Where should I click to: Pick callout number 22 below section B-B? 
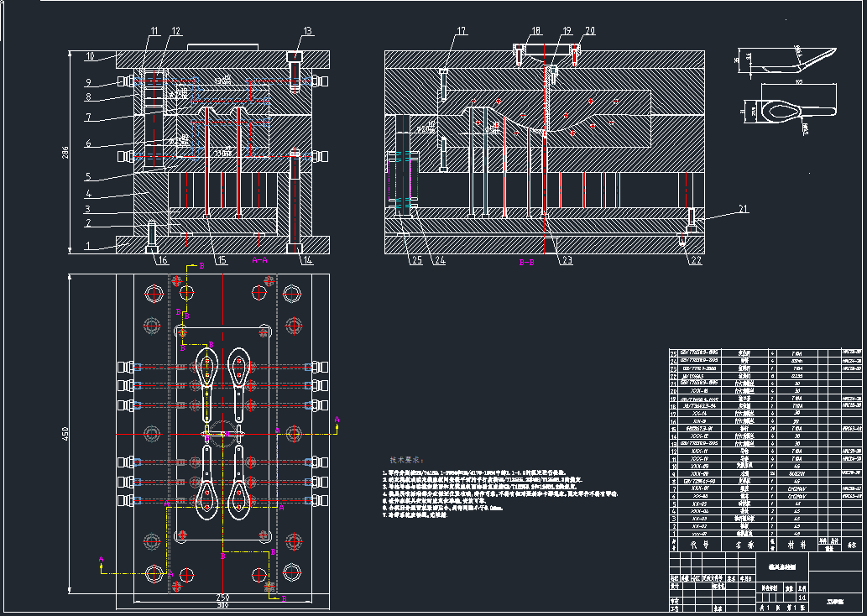696,260
